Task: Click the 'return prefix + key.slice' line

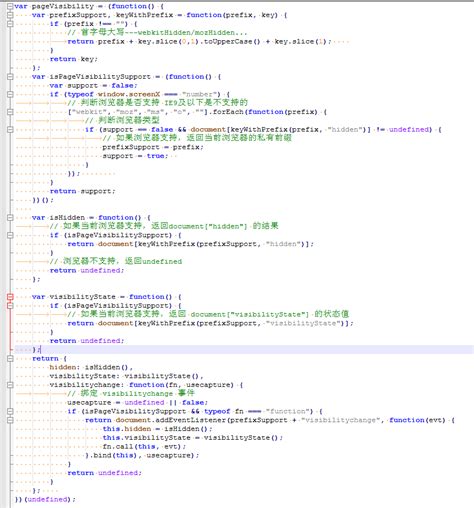Action: coord(199,42)
